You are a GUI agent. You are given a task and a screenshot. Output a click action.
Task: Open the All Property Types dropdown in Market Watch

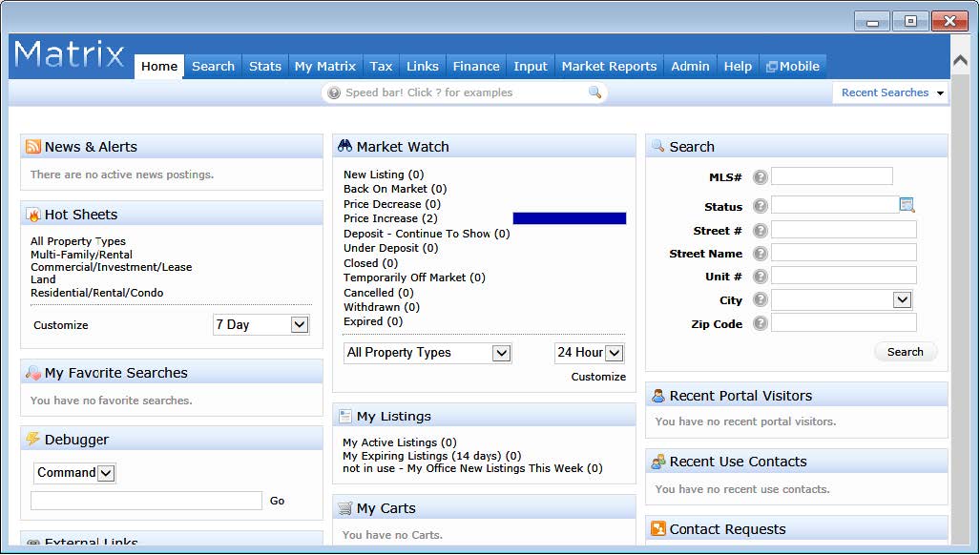pyautogui.click(x=427, y=353)
